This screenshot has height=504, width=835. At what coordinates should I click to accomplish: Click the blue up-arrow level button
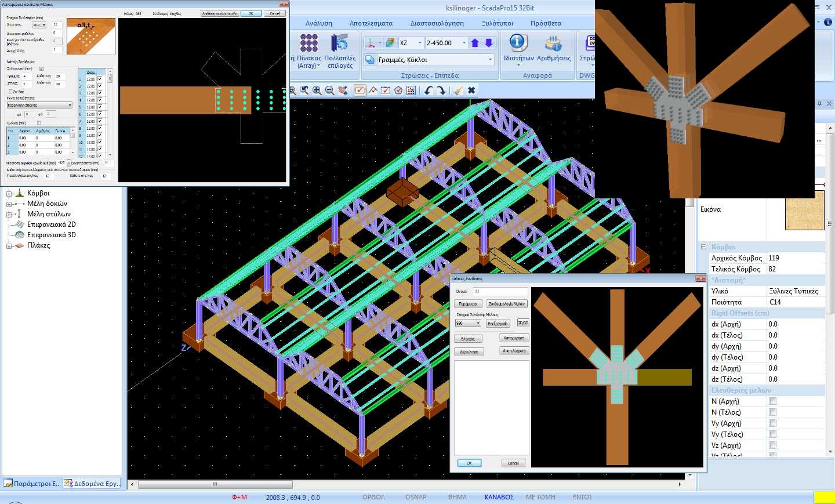[x=475, y=43]
